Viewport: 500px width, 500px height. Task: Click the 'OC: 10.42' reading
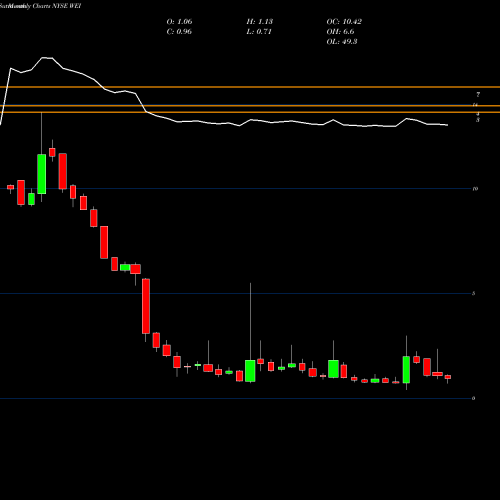click(x=344, y=22)
